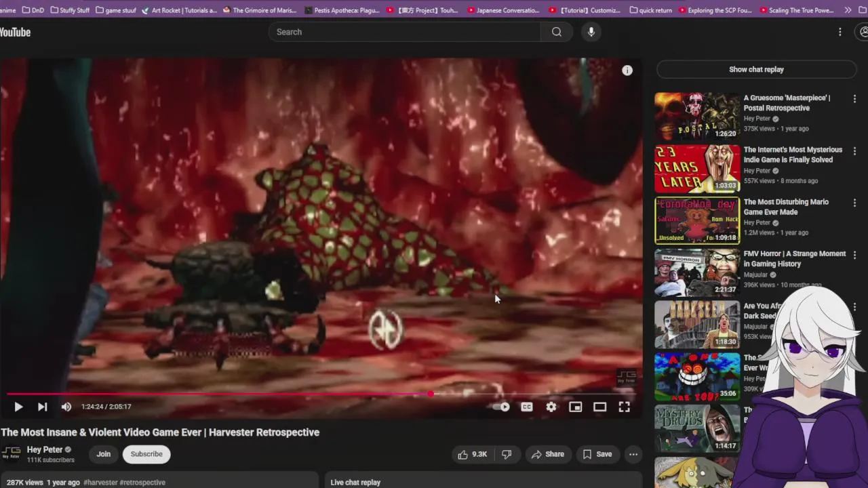The width and height of the screenshot is (868, 488).
Task: Click the YouTube home logo
Action: [15, 32]
